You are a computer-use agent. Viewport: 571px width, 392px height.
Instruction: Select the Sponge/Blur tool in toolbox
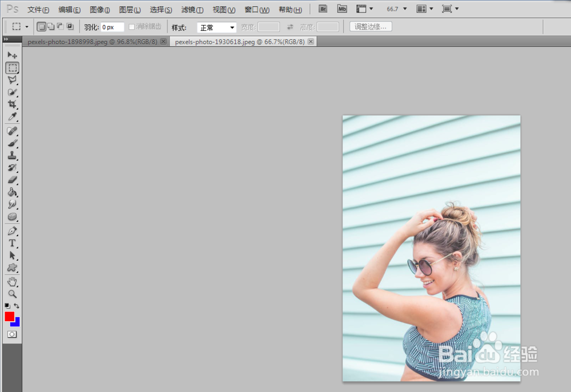13,217
